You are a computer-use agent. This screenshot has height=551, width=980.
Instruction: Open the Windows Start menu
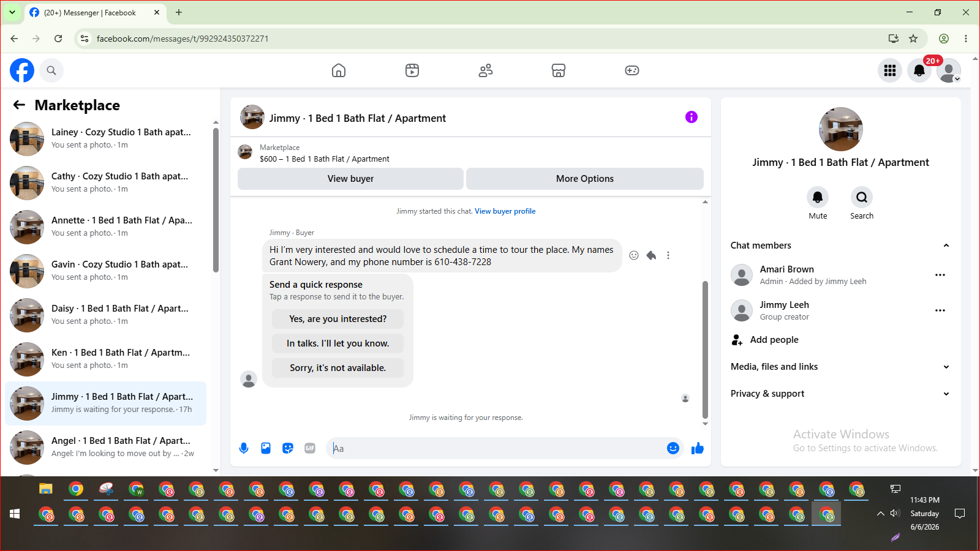pyautogui.click(x=15, y=514)
